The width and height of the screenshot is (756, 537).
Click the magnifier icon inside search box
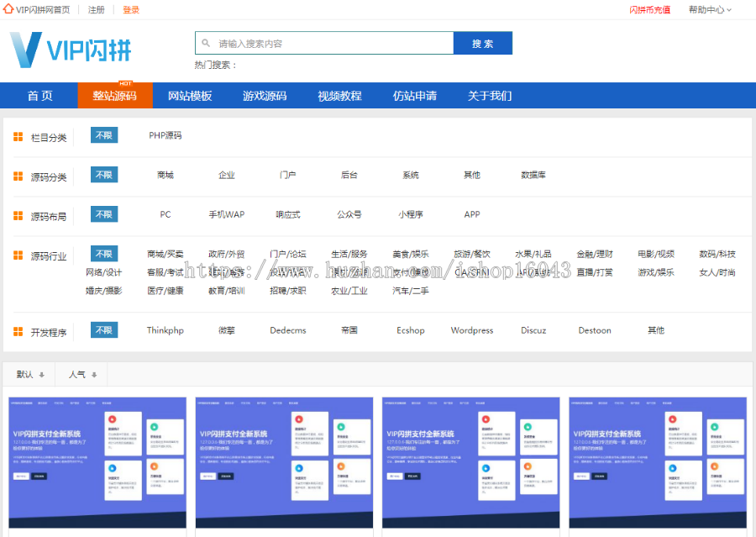(x=204, y=42)
